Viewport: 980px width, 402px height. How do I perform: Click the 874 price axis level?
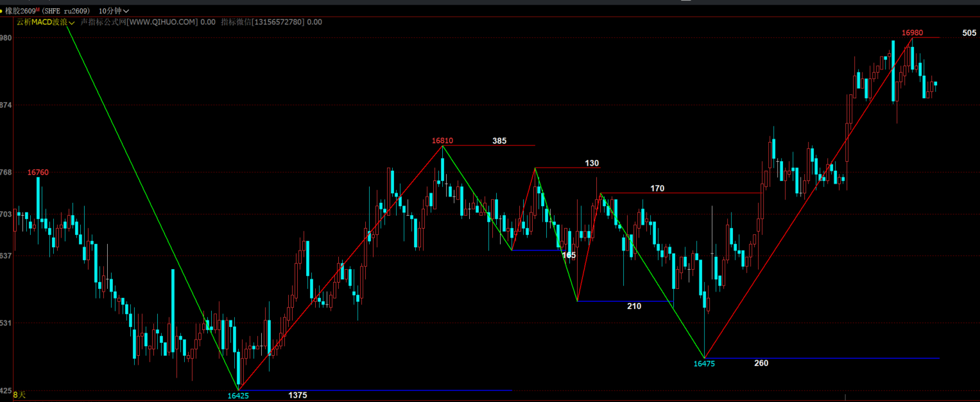point(6,105)
